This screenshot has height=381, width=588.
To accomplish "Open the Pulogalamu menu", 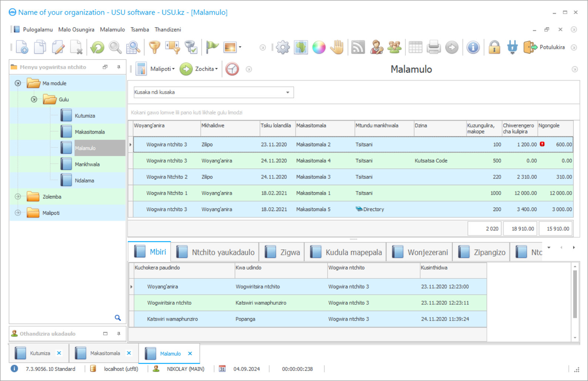I will (x=37, y=30).
